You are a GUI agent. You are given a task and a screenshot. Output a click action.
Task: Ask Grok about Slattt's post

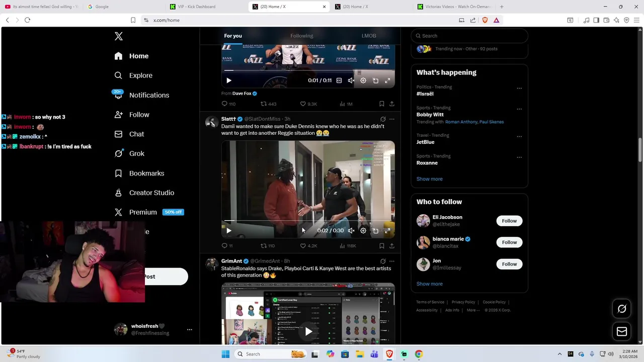383,119
